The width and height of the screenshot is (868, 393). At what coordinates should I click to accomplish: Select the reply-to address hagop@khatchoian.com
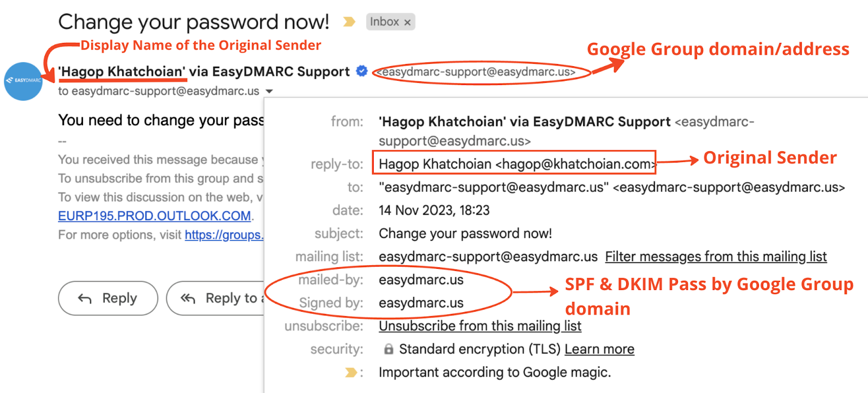(x=576, y=164)
